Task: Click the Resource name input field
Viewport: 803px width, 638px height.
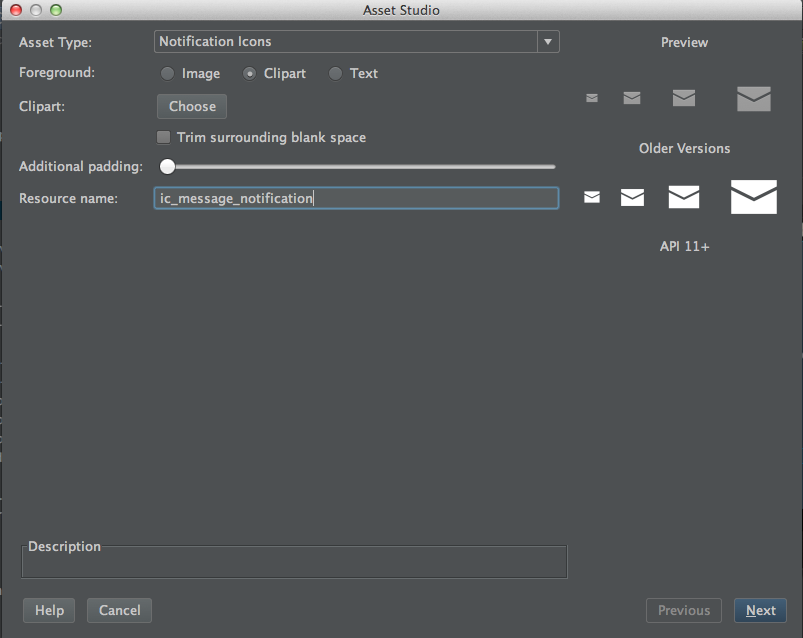Action: (x=356, y=198)
